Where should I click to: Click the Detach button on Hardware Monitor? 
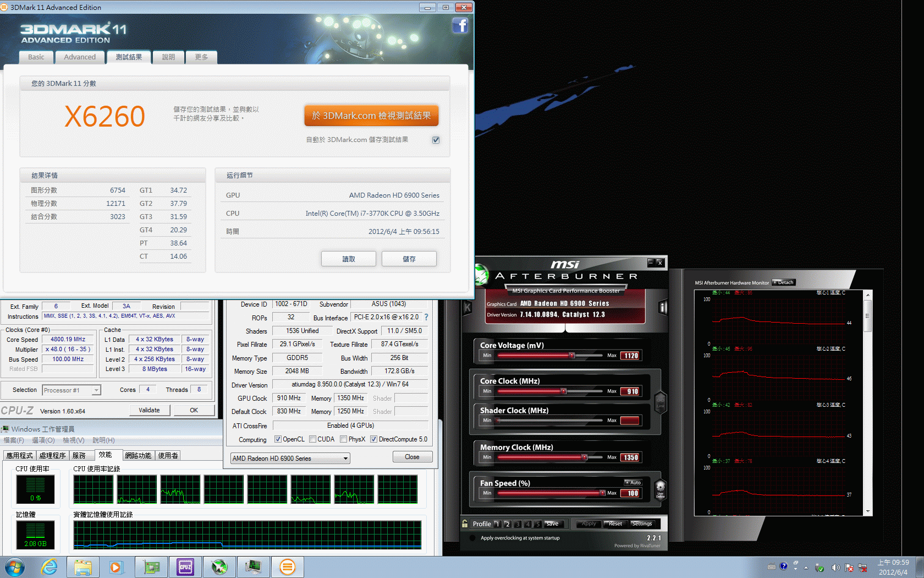click(784, 282)
